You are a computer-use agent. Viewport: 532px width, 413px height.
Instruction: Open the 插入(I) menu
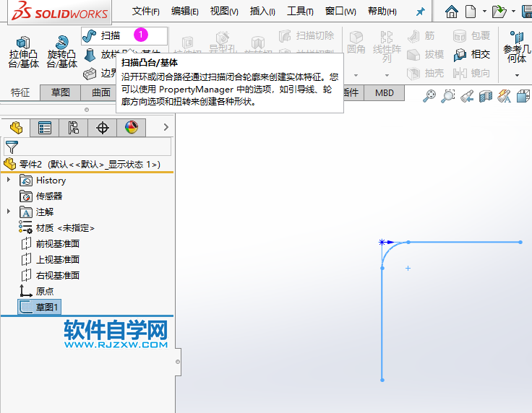pos(262,12)
